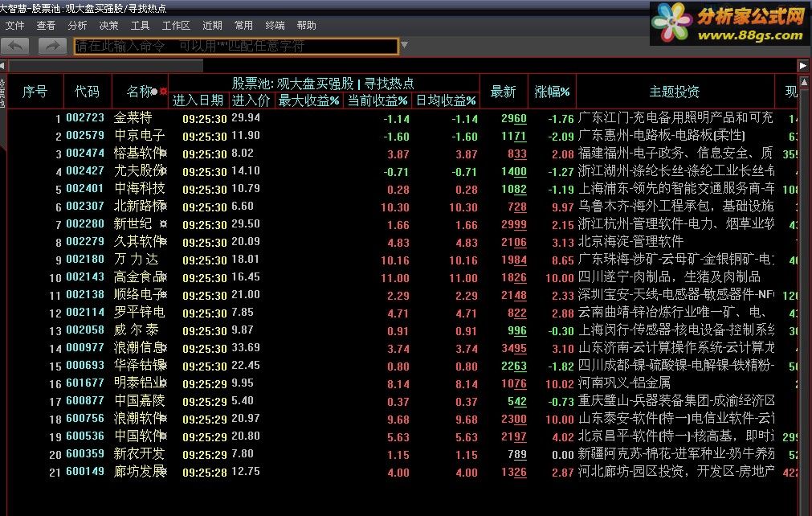Open the 查看 menu

click(x=46, y=26)
